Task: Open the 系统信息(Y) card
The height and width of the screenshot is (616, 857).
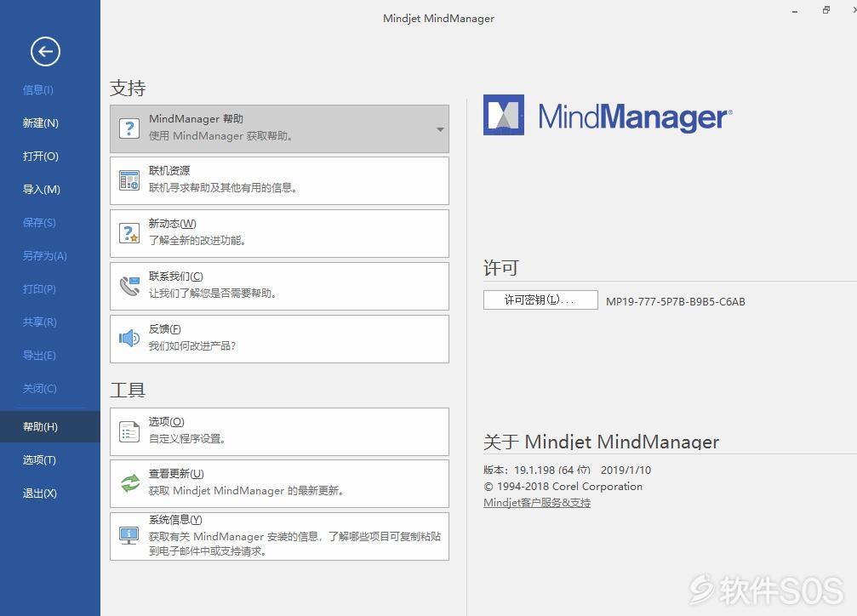Action: [279, 536]
